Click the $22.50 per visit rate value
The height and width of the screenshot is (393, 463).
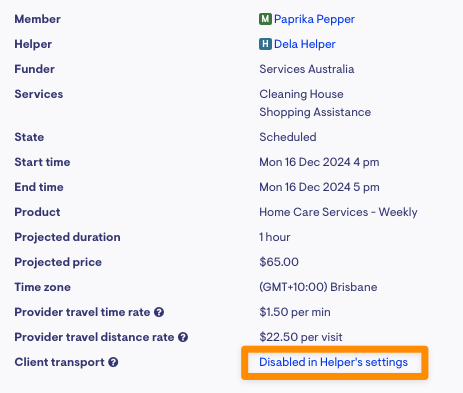pos(301,337)
